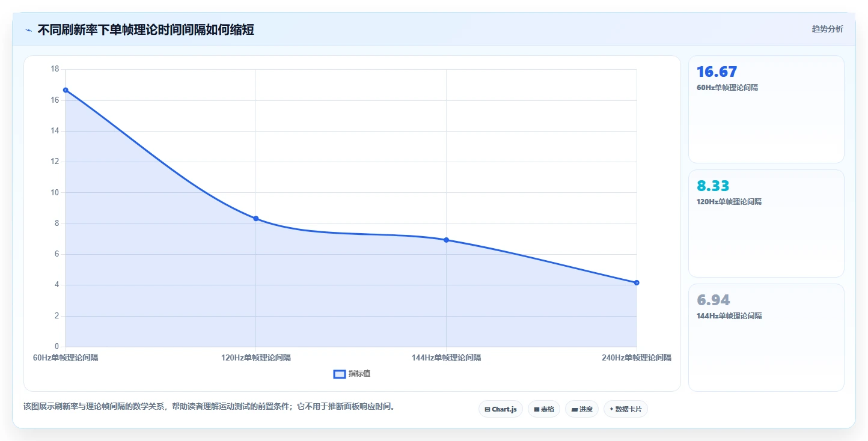Click the 趋势分析 label in header
The width and height of the screenshot is (868, 441).
pyautogui.click(x=827, y=29)
